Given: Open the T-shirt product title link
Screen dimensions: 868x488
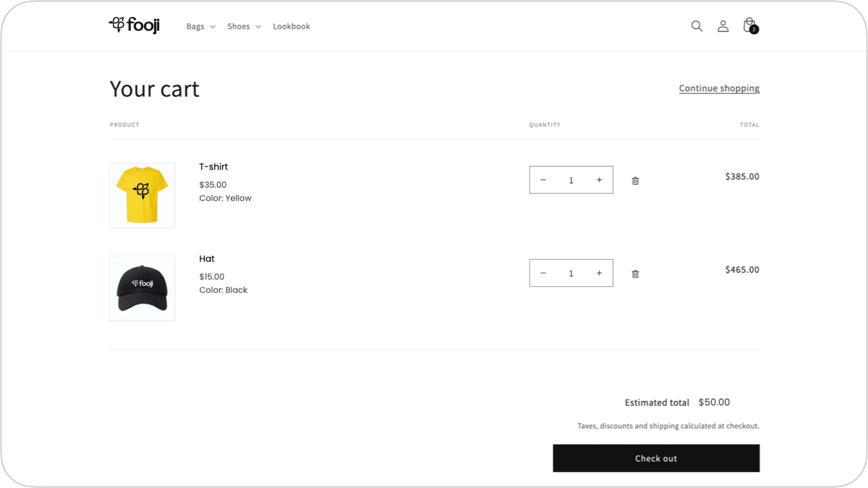Looking at the screenshot, I should [x=214, y=167].
